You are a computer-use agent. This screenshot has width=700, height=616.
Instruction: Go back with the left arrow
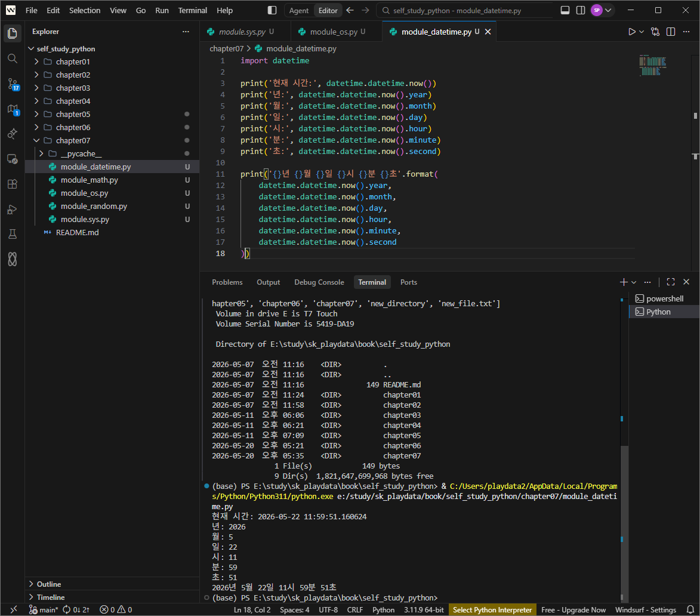(350, 10)
